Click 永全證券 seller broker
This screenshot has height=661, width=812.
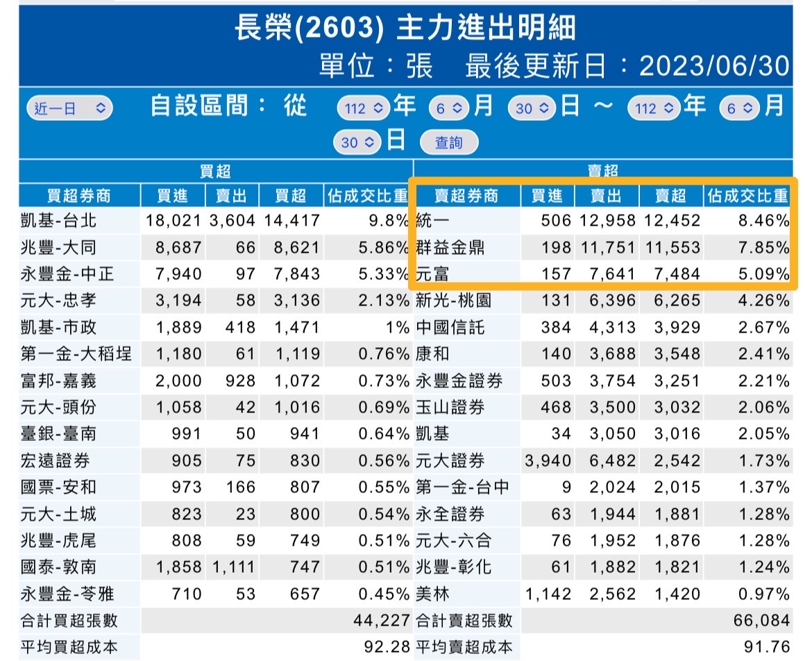(x=450, y=514)
